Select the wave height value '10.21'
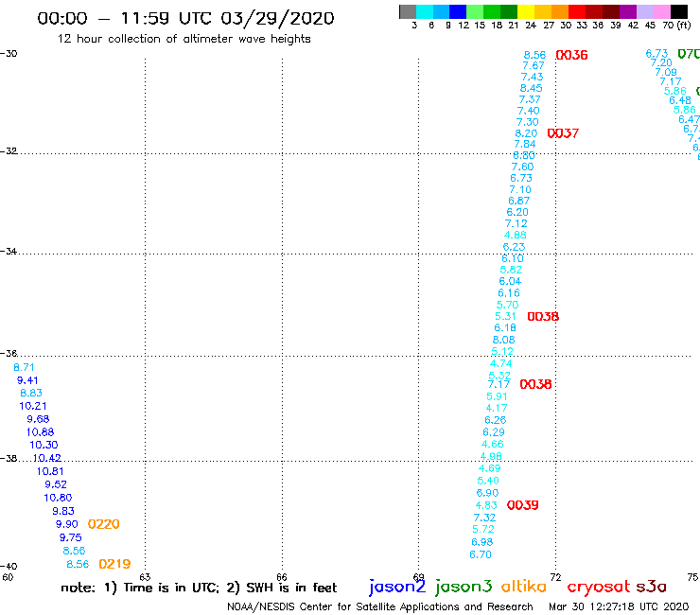700x615 pixels. (33, 406)
